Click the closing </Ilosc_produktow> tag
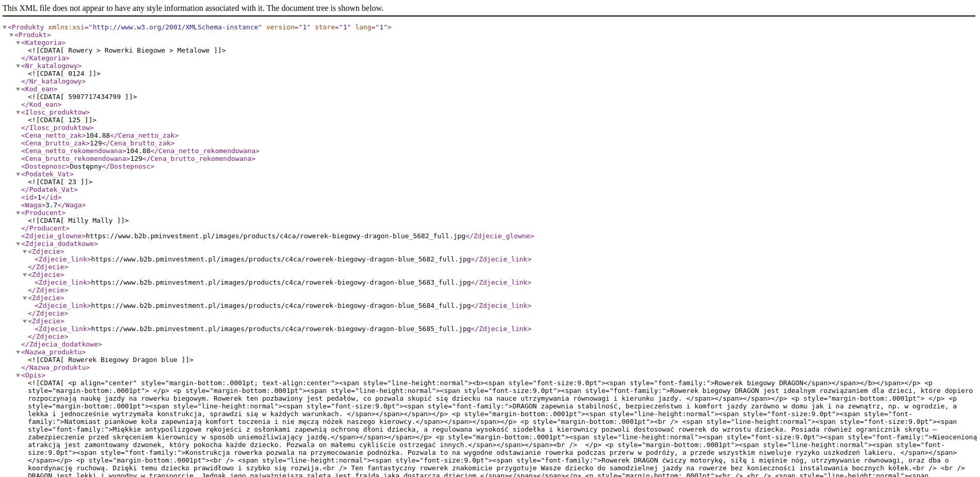The image size is (980, 477). click(58, 128)
